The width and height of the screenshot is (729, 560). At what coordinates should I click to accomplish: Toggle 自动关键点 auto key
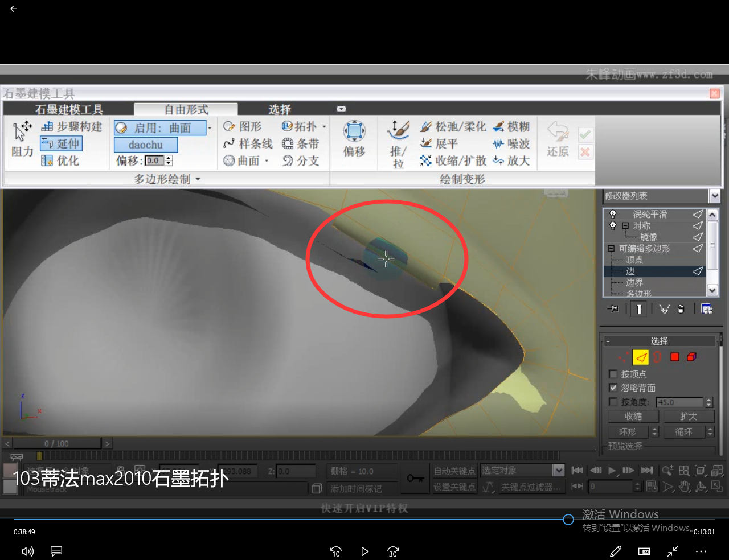tap(454, 471)
